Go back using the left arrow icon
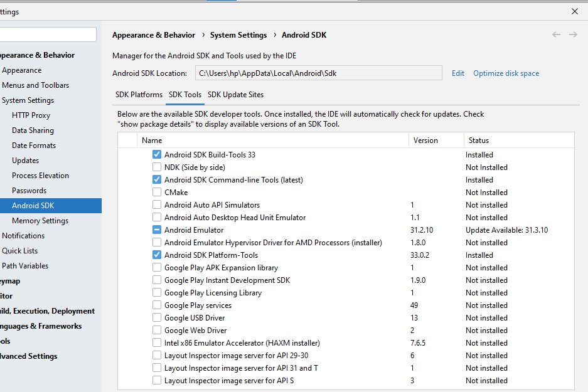Image resolution: width=588 pixels, height=392 pixels. [556, 35]
